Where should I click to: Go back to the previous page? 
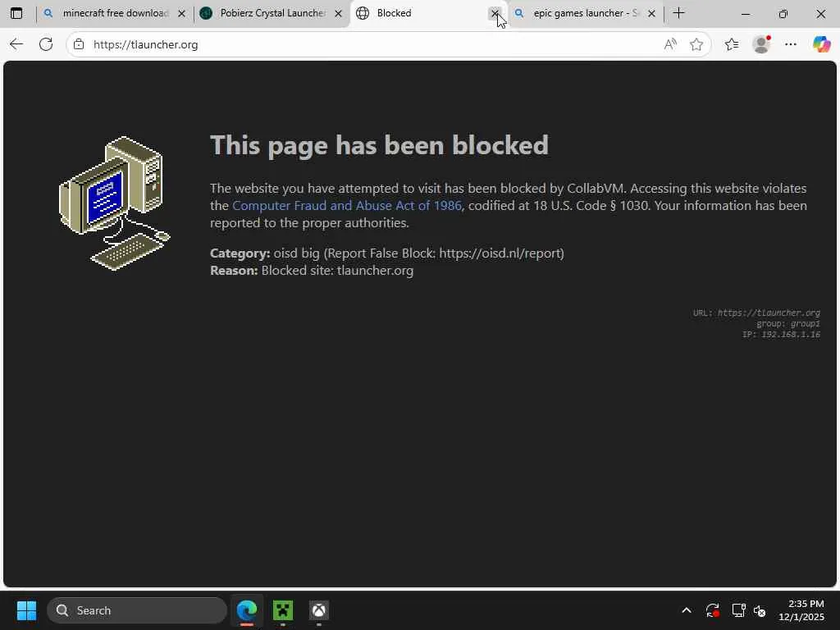16,44
